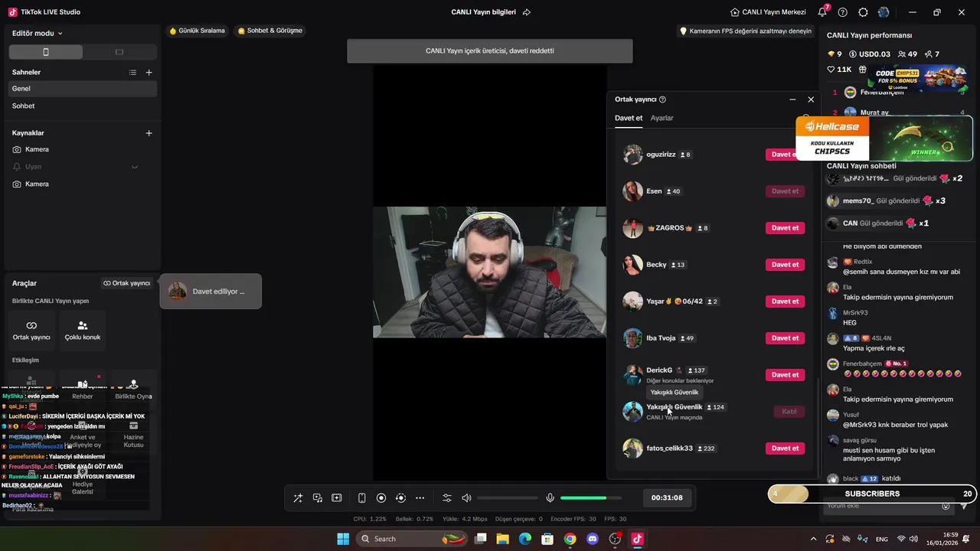Viewport: 980px width, 551px height.
Task: Click the info icon beside Ortak yayıncı title
Action: [x=662, y=99]
